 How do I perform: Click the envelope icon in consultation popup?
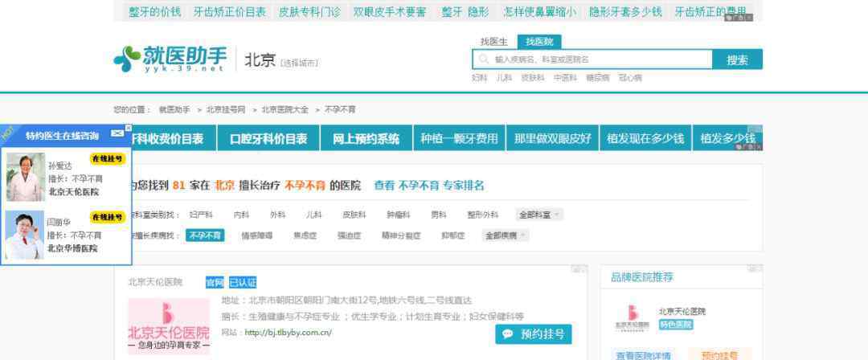point(117,133)
